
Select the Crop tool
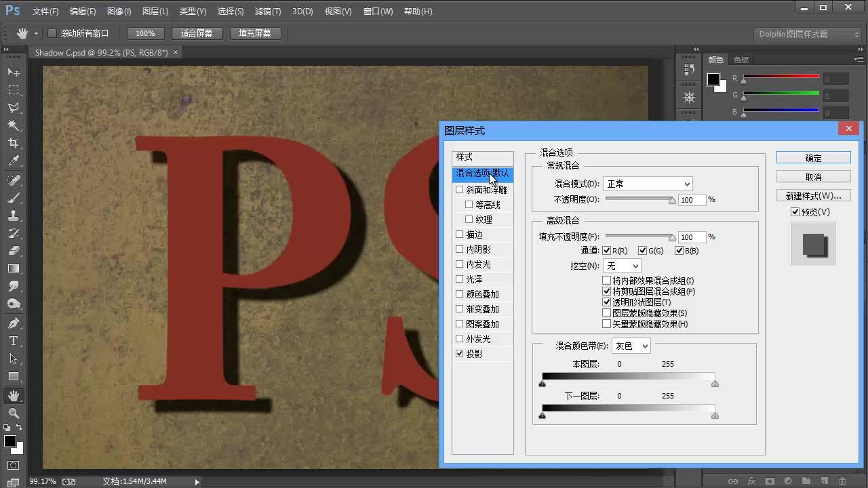point(14,143)
